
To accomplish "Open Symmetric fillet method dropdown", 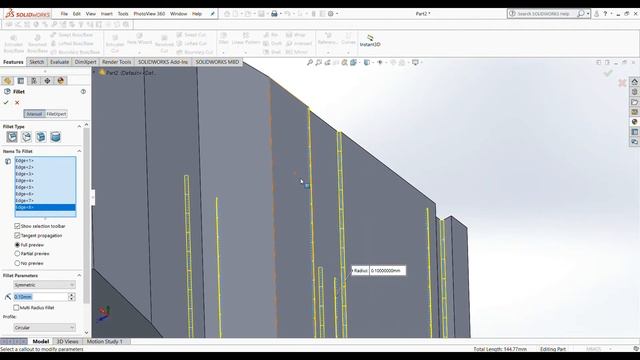I will tap(44, 285).
